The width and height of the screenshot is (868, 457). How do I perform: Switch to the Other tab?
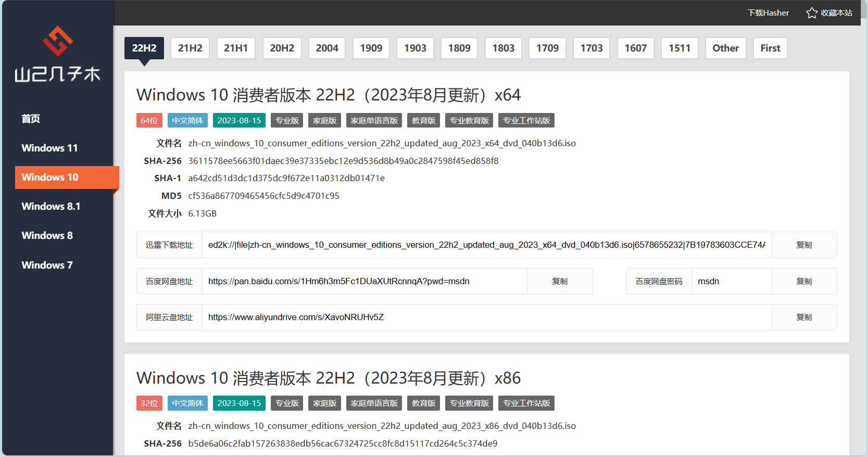[x=726, y=48]
